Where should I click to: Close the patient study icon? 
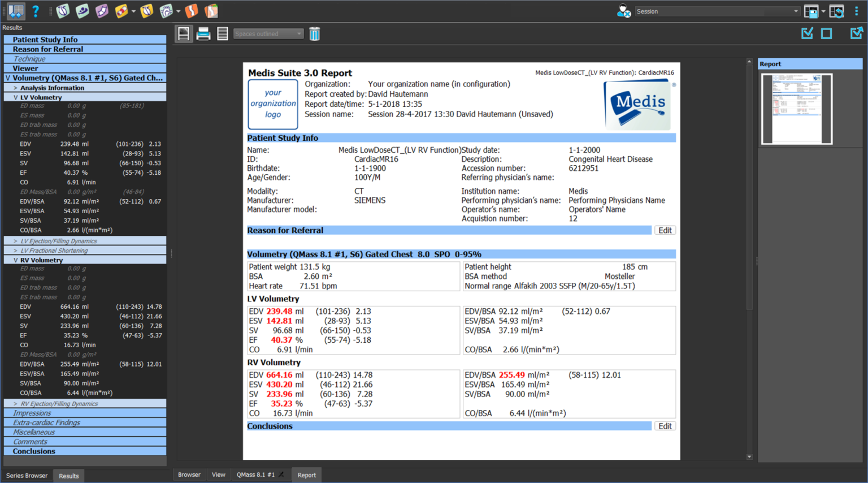(624, 11)
